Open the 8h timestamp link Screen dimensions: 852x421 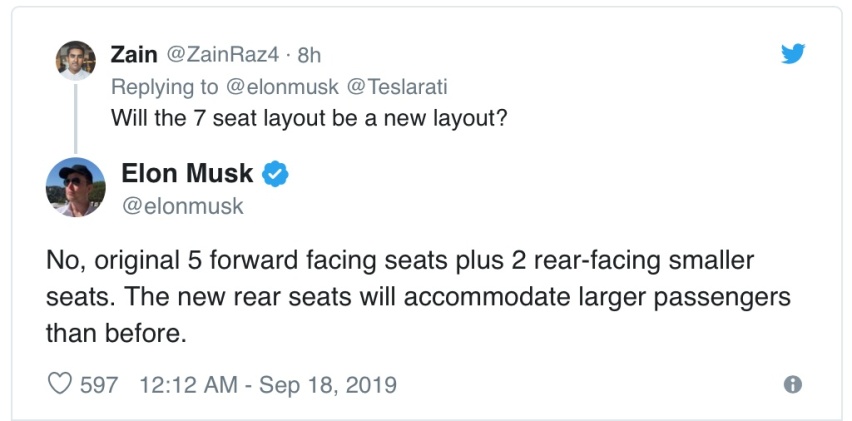(309, 55)
